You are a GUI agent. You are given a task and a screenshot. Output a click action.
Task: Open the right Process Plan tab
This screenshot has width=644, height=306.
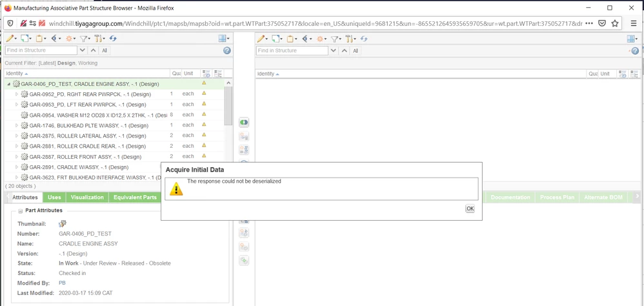pos(557,198)
